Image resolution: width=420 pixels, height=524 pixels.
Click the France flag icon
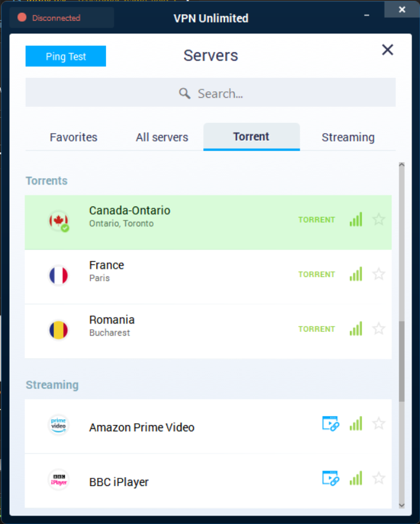[59, 275]
